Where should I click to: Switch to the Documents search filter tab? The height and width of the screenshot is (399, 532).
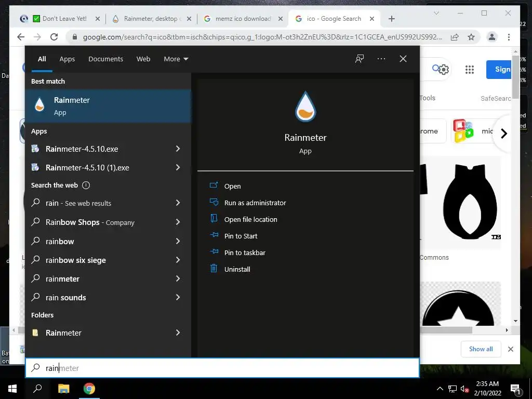click(x=105, y=59)
